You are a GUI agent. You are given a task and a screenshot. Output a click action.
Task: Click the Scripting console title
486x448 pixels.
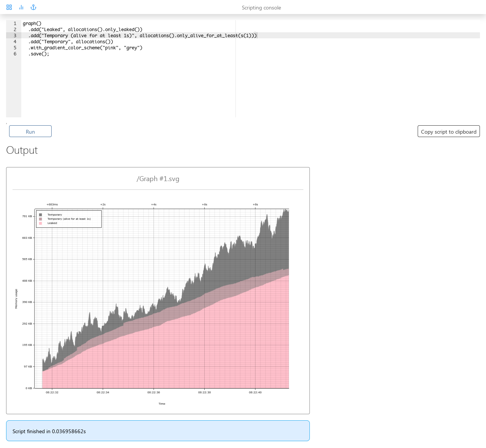tap(261, 8)
